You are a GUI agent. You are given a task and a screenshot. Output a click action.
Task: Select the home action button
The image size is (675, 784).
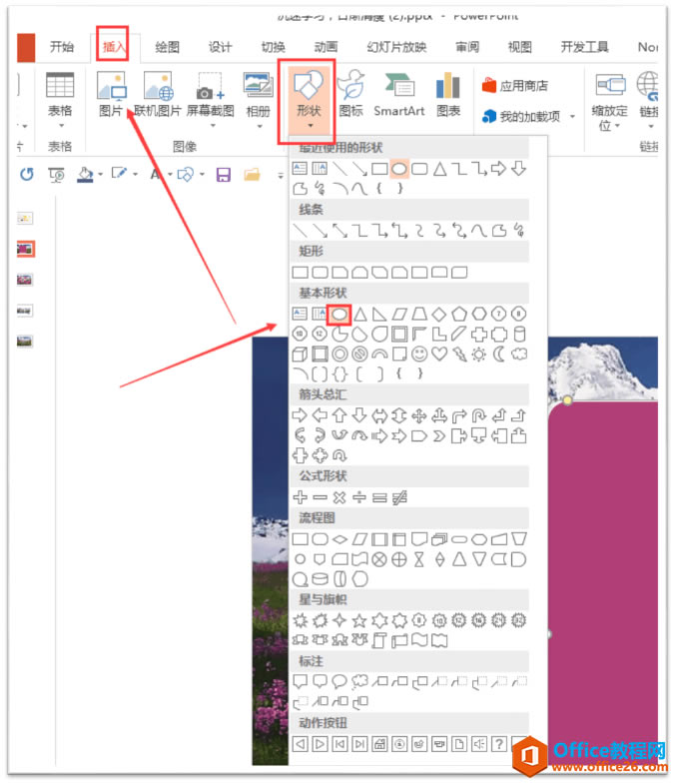pyautogui.click(x=379, y=744)
